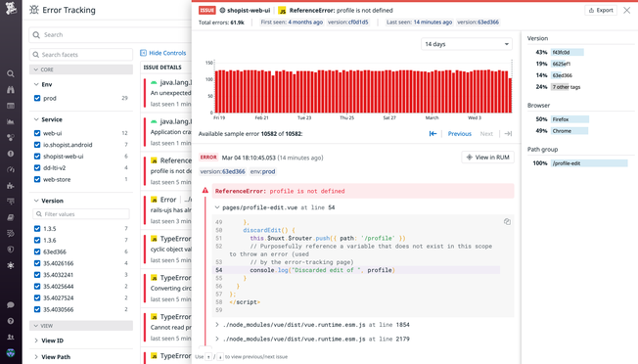The height and width of the screenshot is (364, 638).
Task: Collapse the pages/profile-edit.vue stack frame
Action: (217, 207)
